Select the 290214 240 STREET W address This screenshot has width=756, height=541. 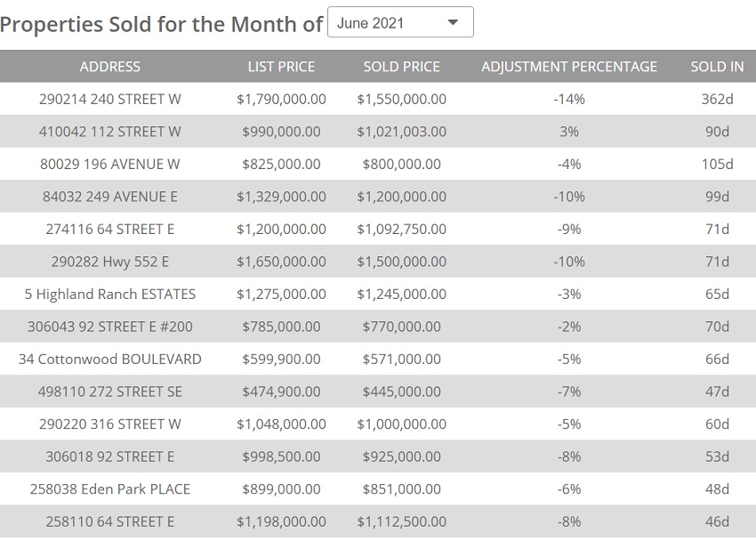[x=109, y=99]
